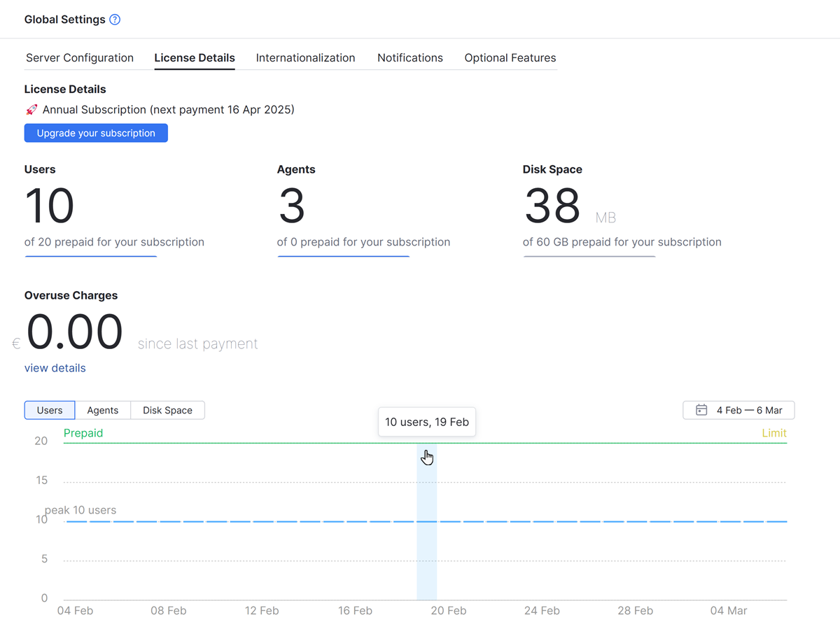Switch the chart to Agents view

point(102,410)
